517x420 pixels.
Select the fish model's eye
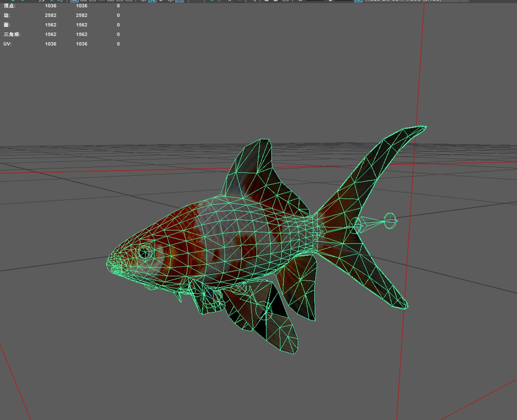coord(146,252)
